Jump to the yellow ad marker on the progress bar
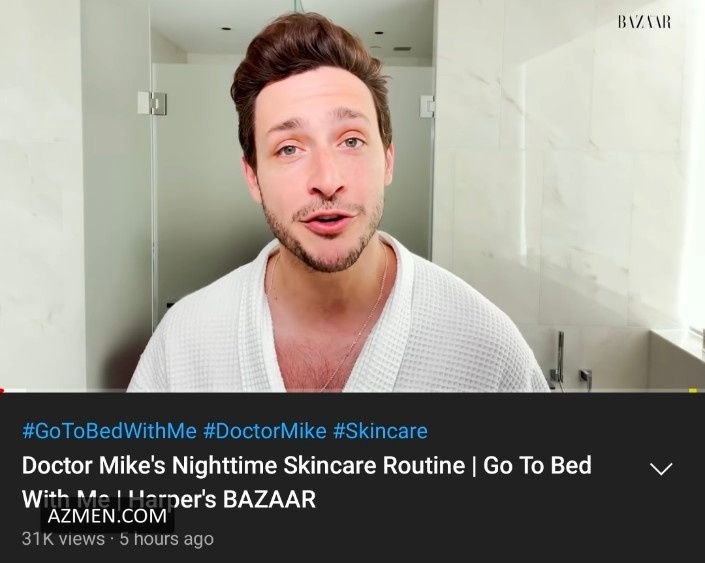The width and height of the screenshot is (705, 563). (x=692, y=390)
